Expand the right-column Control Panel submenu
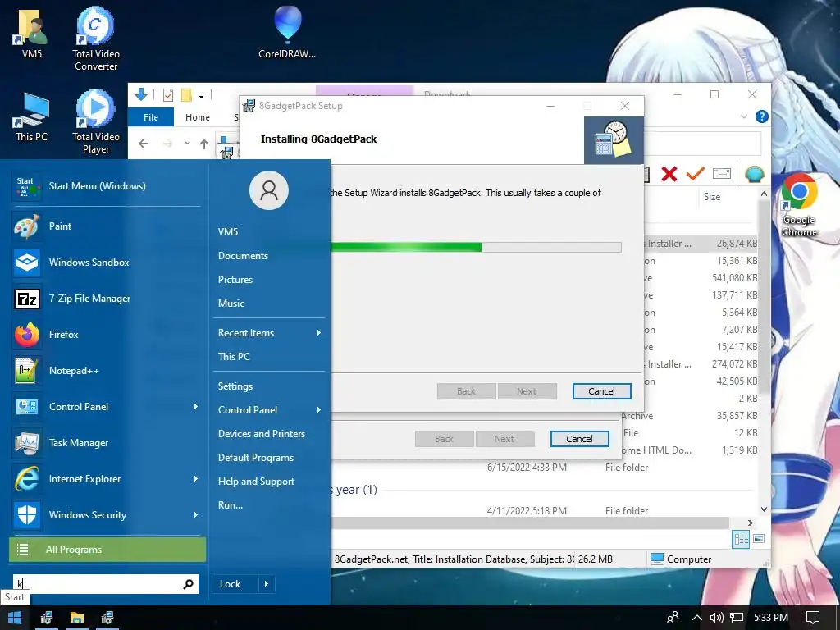The image size is (840, 630). [319, 410]
